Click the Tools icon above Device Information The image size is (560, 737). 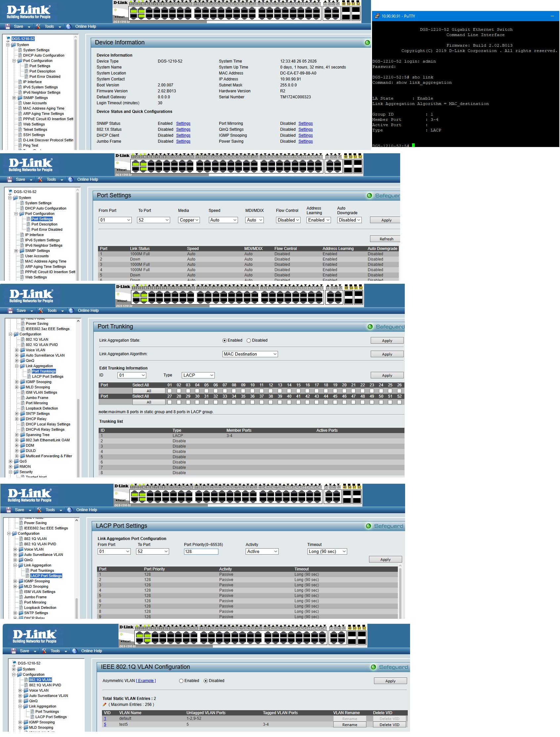[38, 27]
